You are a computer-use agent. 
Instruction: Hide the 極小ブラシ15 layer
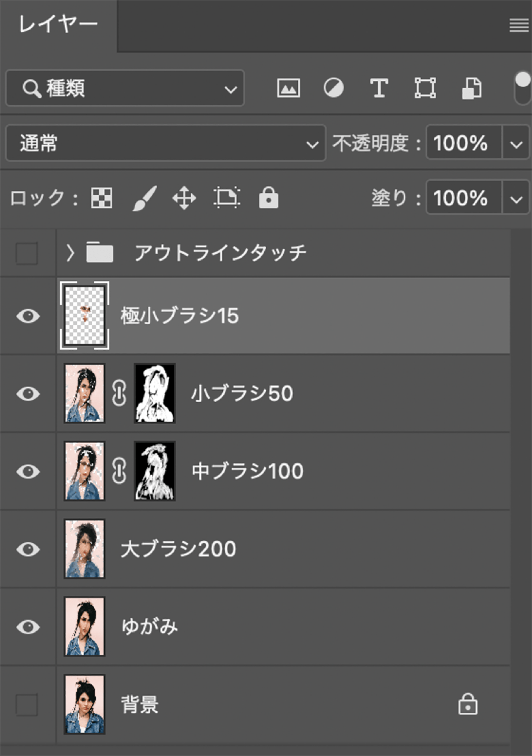[x=28, y=316]
